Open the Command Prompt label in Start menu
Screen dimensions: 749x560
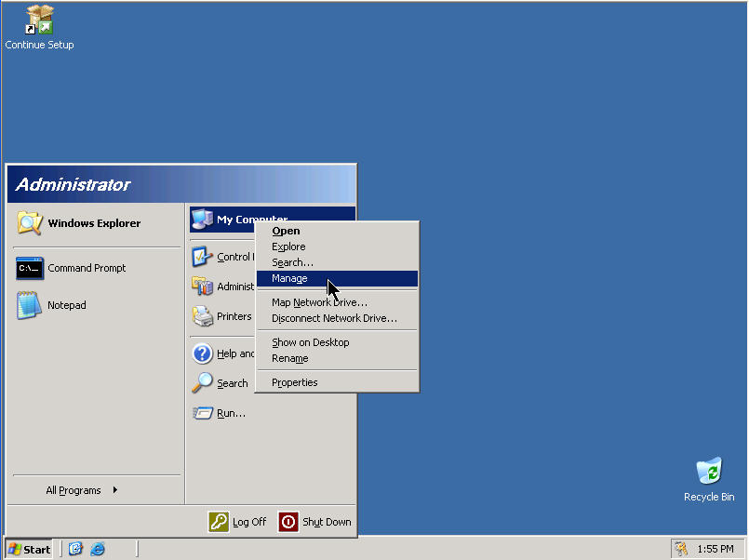click(87, 268)
